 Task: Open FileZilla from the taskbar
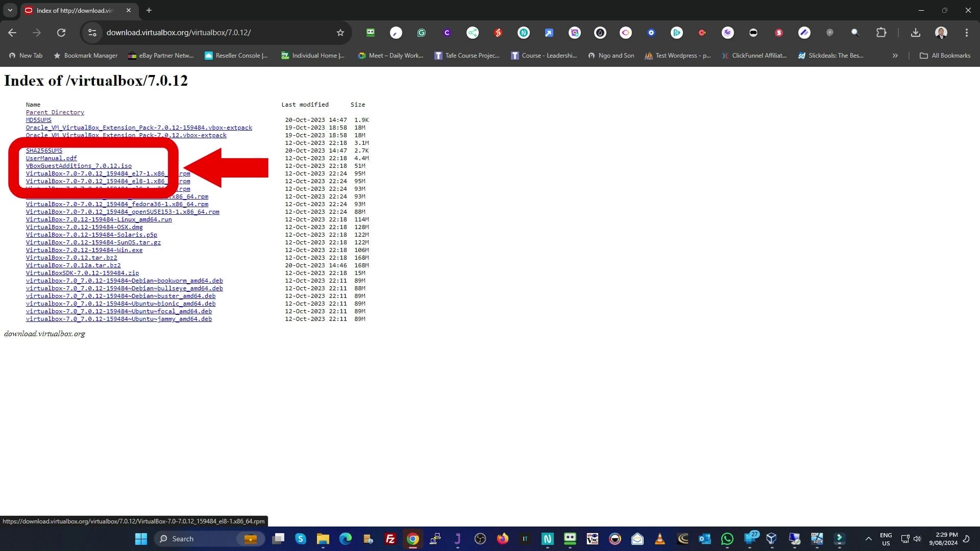pos(390,539)
